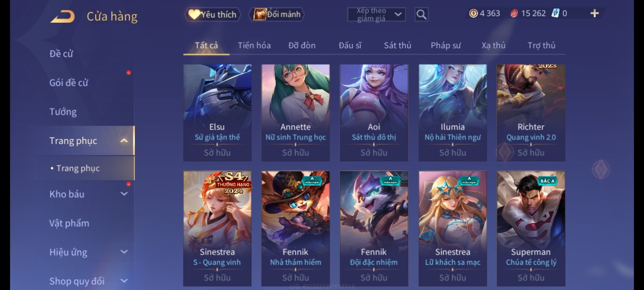
Task: Open the search magnifier icon
Action: pyautogui.click(x=421, y=15)
